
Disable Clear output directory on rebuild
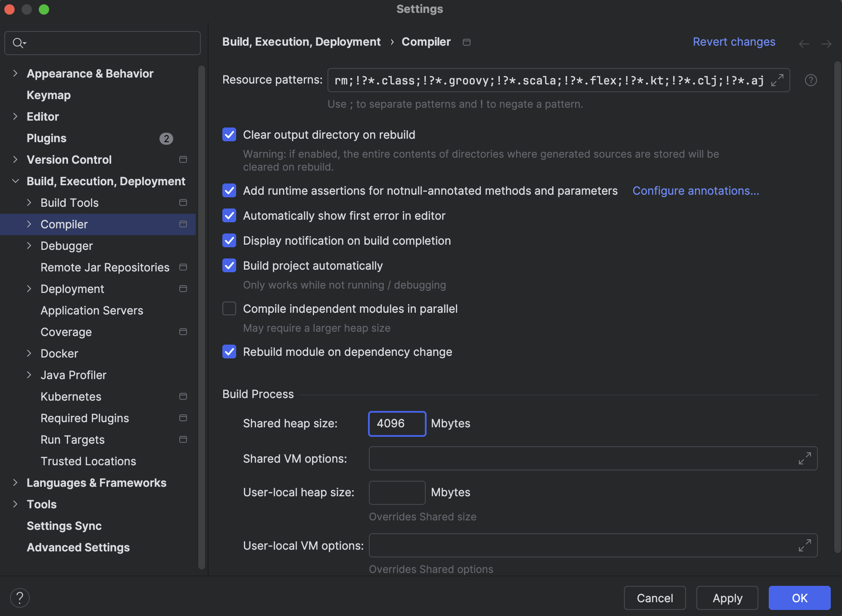point(229,134)
